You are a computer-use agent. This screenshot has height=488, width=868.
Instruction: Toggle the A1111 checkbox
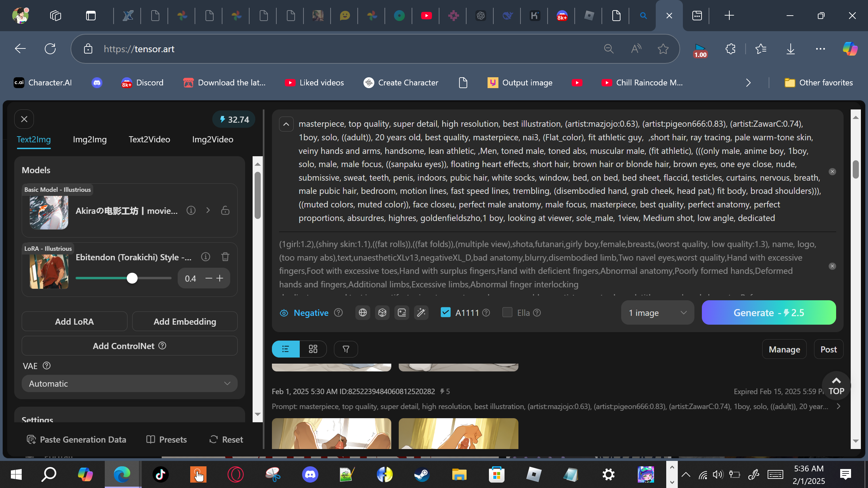click(x=446, y=312)
